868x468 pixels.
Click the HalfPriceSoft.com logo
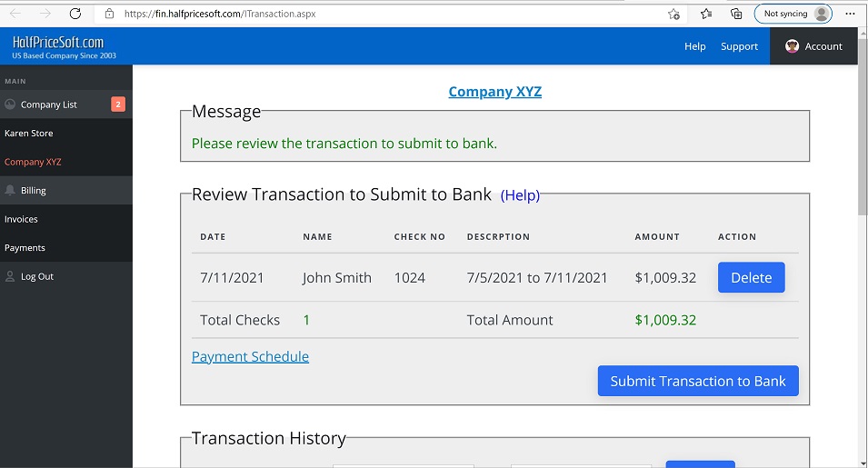tap(58, 46)
